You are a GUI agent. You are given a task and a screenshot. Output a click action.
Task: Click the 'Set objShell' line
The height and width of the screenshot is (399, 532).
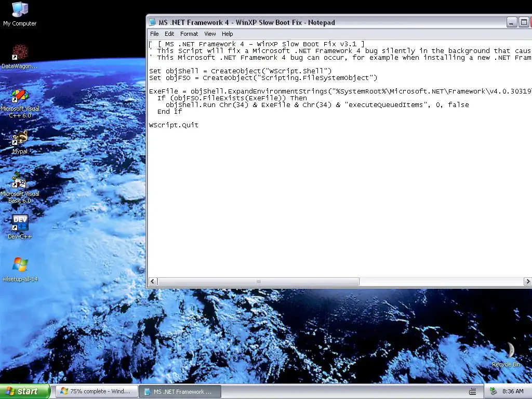coord(240,71)
